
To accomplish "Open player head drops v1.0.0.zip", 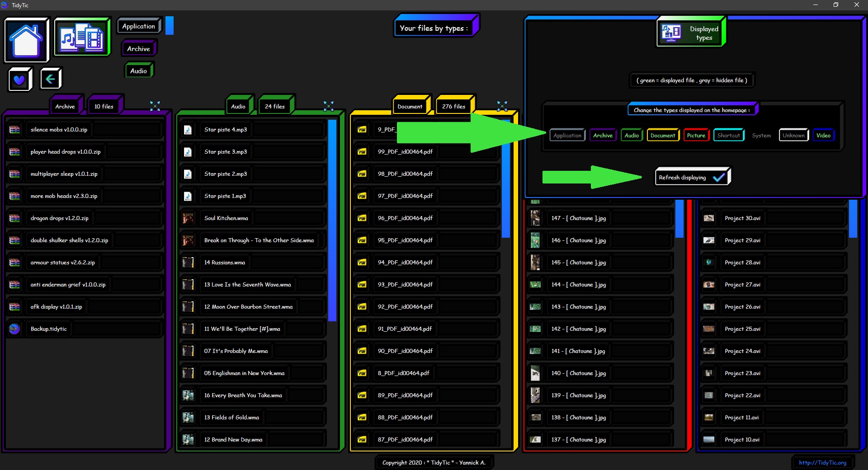I will 85,152.
